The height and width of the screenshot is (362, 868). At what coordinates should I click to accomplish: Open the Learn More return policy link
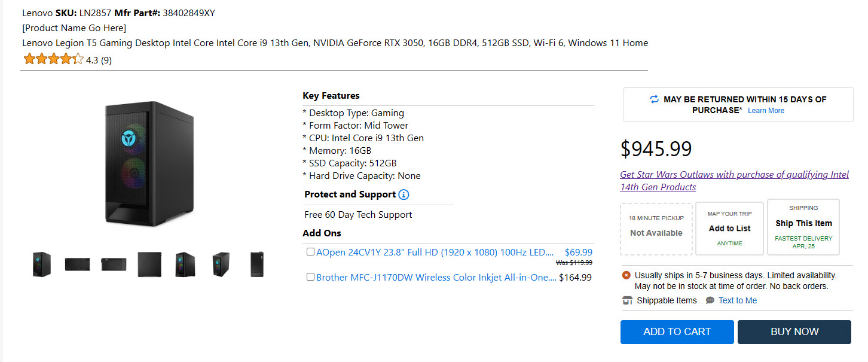[766, 111]
